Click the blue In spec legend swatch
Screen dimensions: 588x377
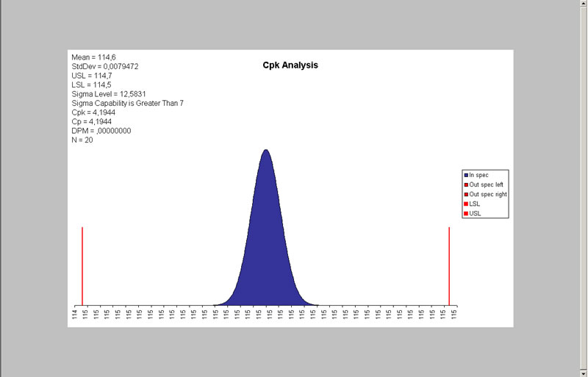466,175
